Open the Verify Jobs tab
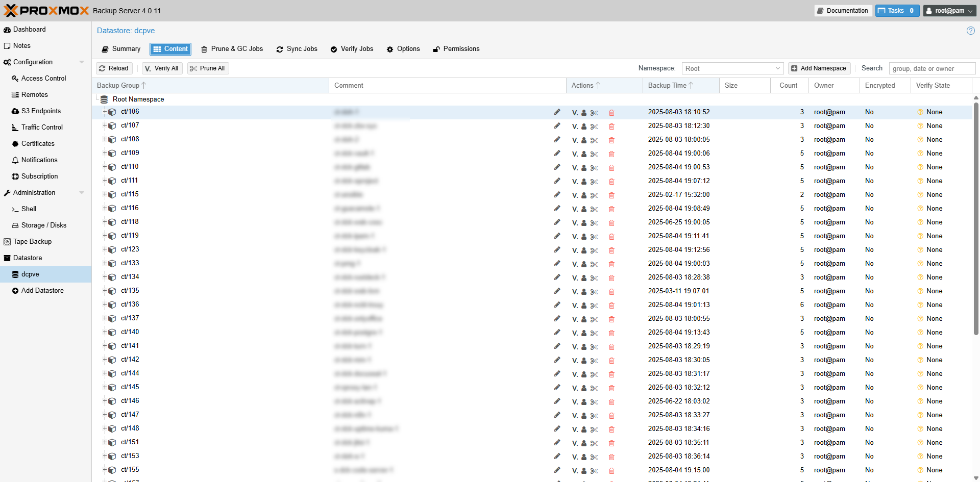 (x=352, y=49)
